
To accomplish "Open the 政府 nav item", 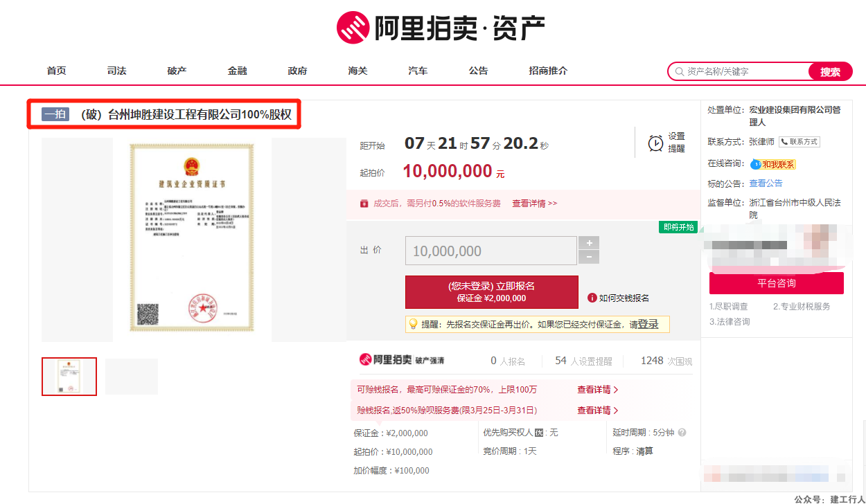I will pos(298,71).
